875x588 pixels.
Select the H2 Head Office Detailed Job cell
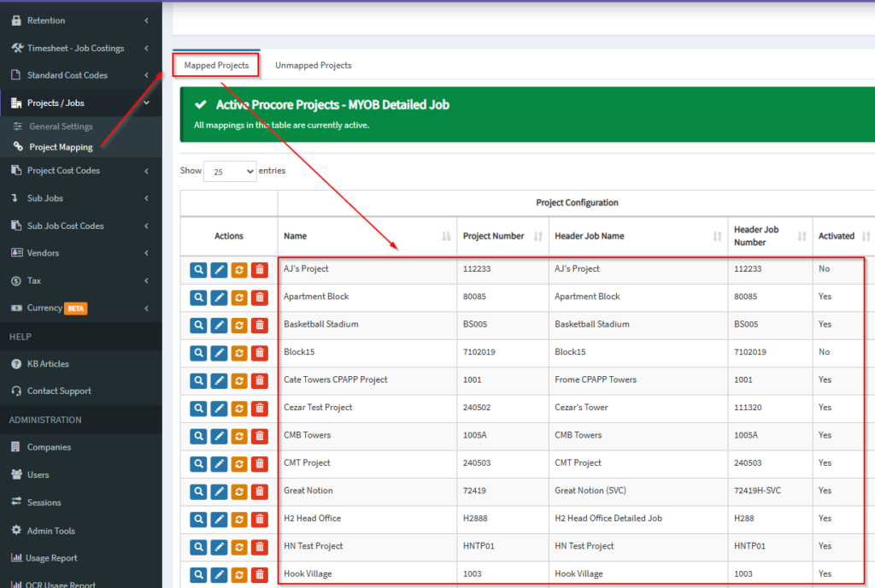637,520
